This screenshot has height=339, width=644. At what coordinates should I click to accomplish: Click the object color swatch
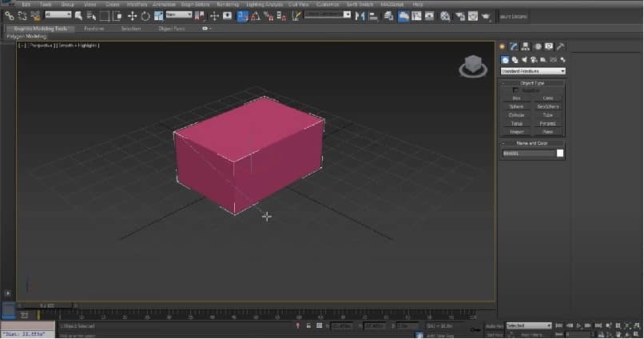coord(560,154)
